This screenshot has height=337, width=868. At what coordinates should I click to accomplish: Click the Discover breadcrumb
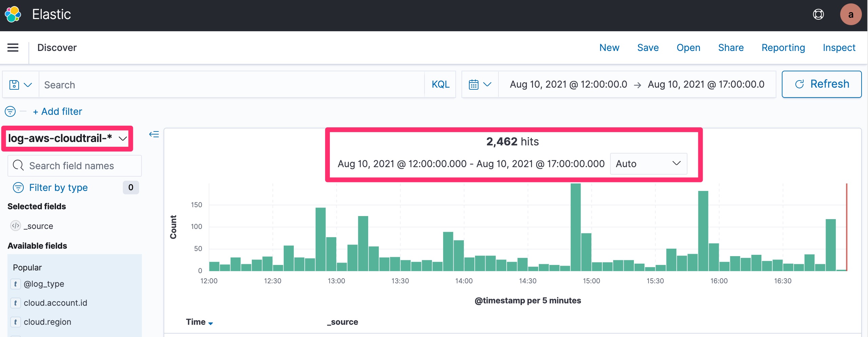[57, 48]
